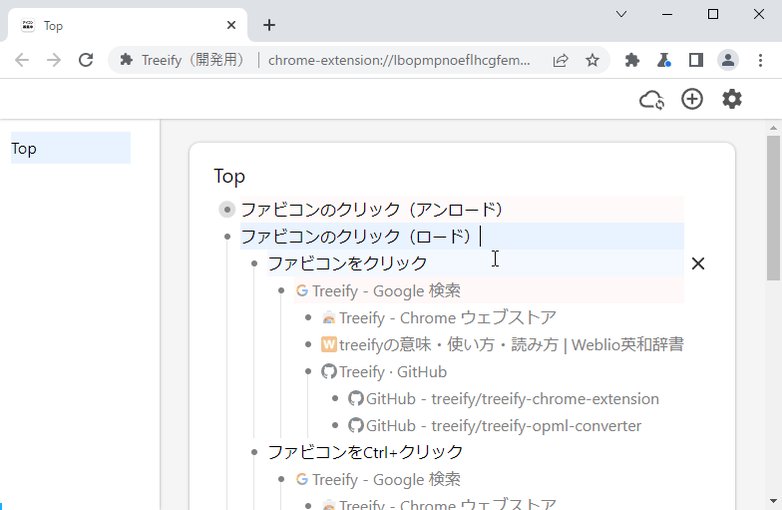Reload the page
Image resolution: width=782 pixels, height=510 pixels.
[x=86, y=60]
